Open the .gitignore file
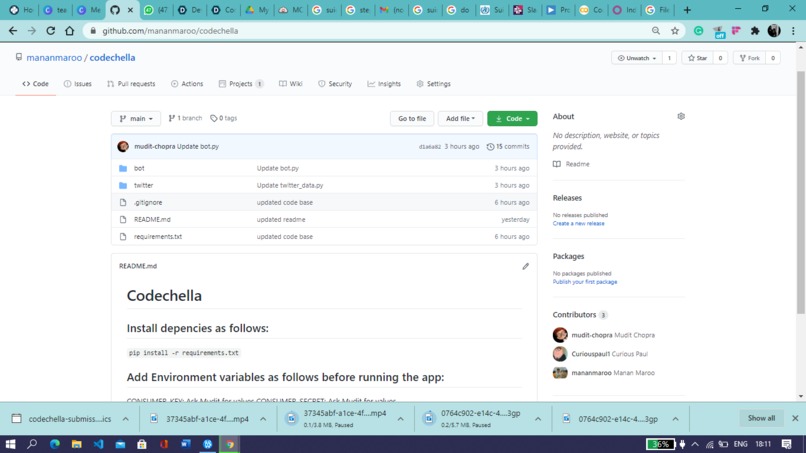The width and height of the screenshot is (806, 453). [148, 203]
